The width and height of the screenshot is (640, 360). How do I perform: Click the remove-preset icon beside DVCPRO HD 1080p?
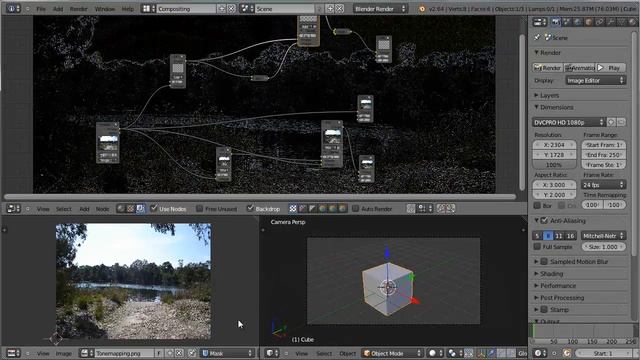click(x=621, y=122)
